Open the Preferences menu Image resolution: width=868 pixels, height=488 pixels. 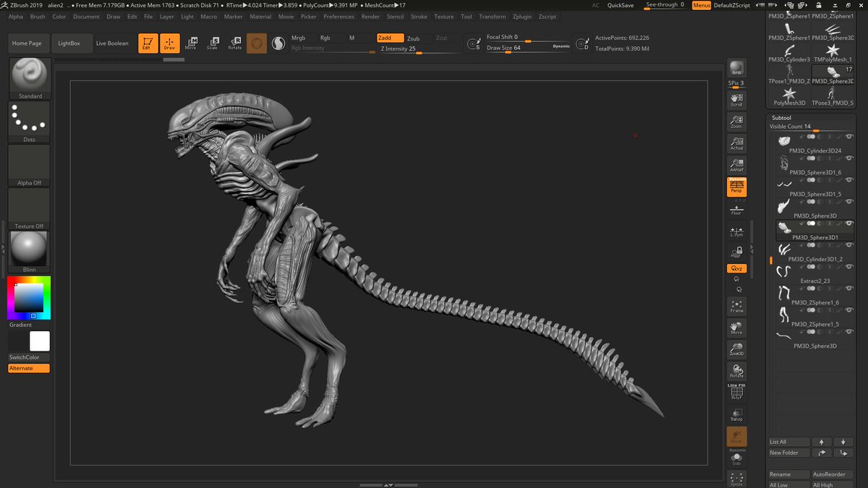click(339, 16)
